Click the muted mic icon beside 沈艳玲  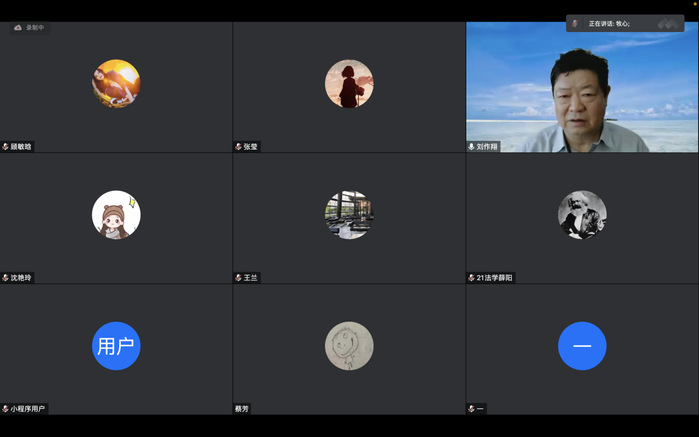tap(6, 277)
